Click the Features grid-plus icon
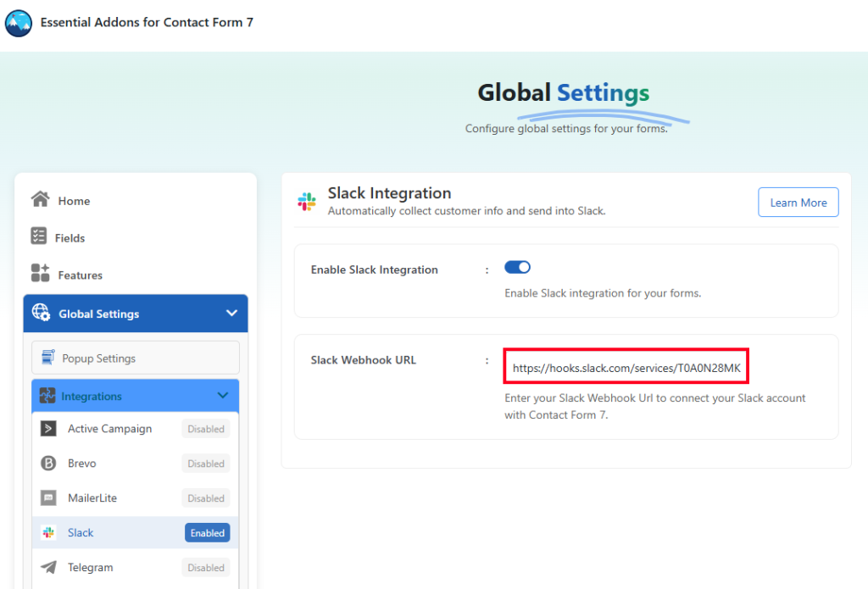This screenshot has width=868, height=589. coord(40,273)
